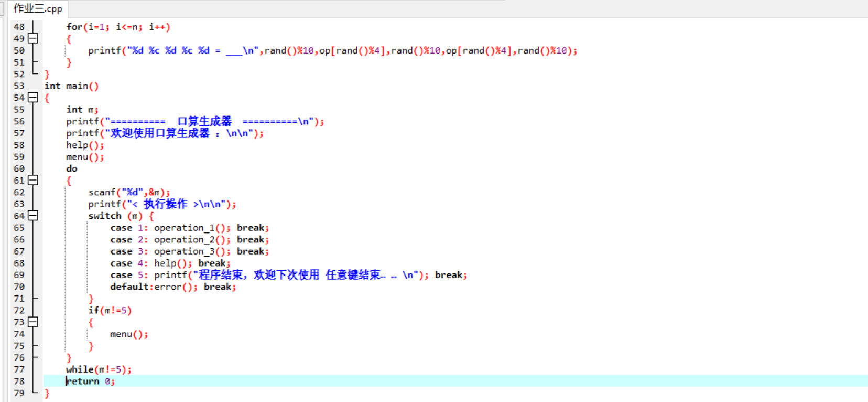Click line number 48 in the gutter
The image size is (868, 402).
(x=19, y=27)
